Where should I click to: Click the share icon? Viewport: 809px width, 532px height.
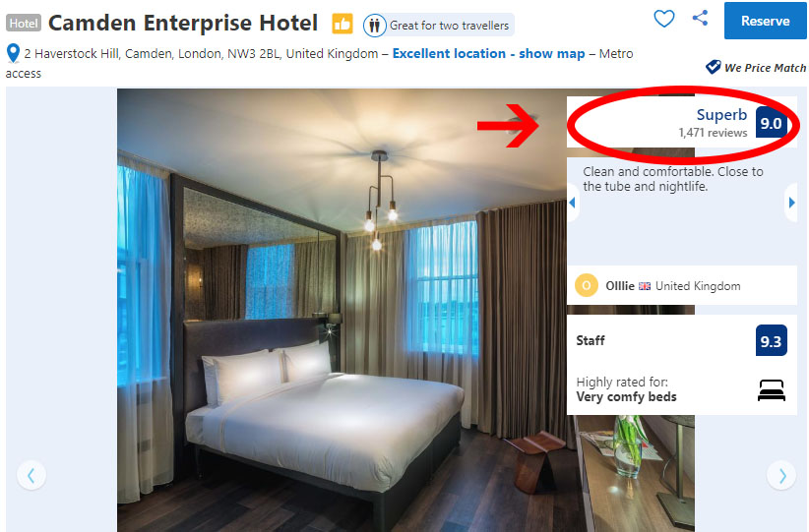tap(700, 18)
